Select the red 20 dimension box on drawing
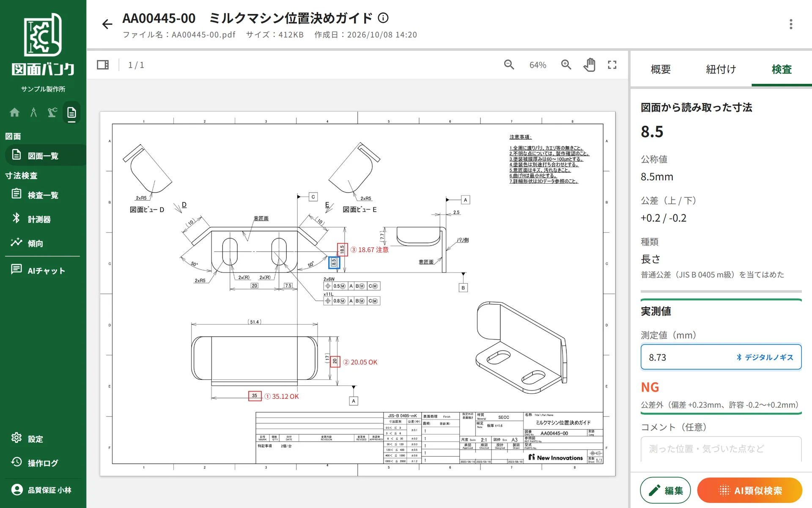The height and width of the screenshot is (508, 812). (x=335, y=361)
